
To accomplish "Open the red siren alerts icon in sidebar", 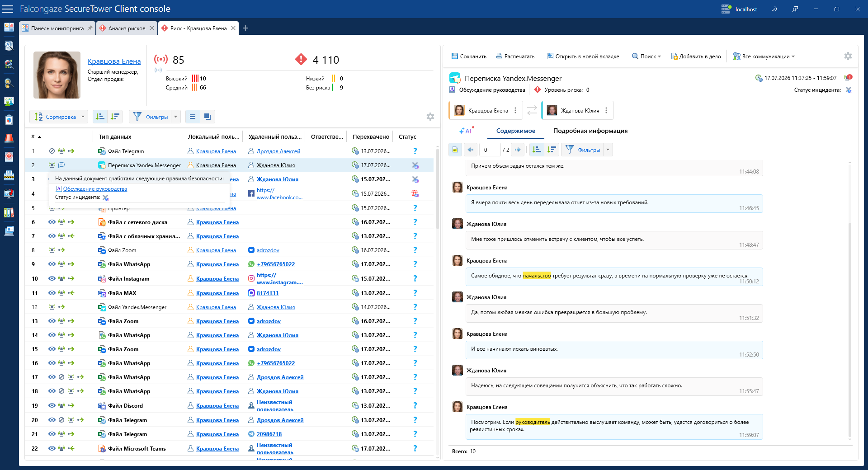I will pyautogui.click(x=9, y=138).
